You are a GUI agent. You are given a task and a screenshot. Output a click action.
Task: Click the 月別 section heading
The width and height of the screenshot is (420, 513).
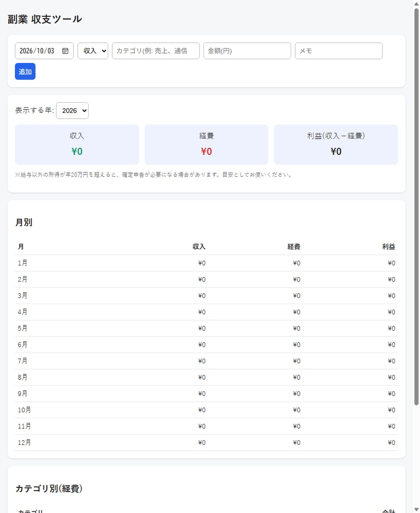click(24, 222)
